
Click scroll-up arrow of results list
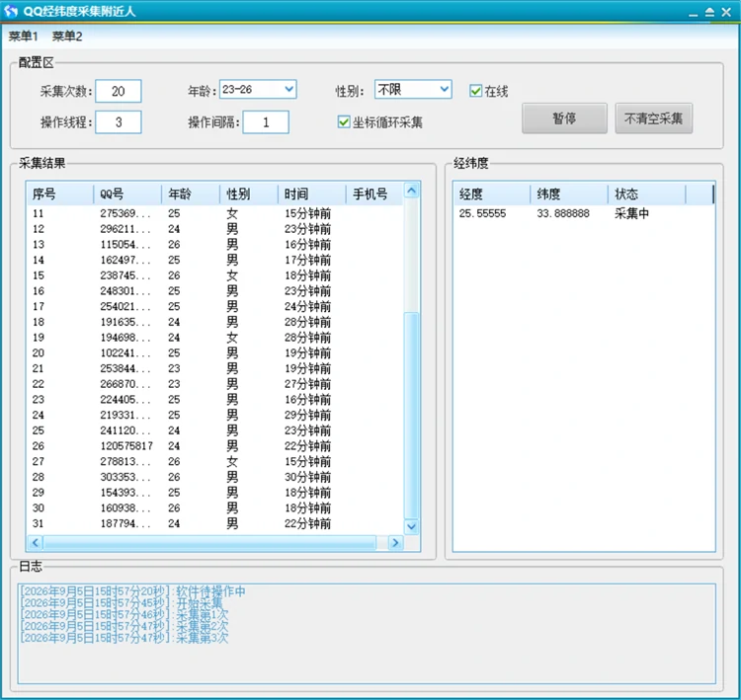(x=412, y=191)
